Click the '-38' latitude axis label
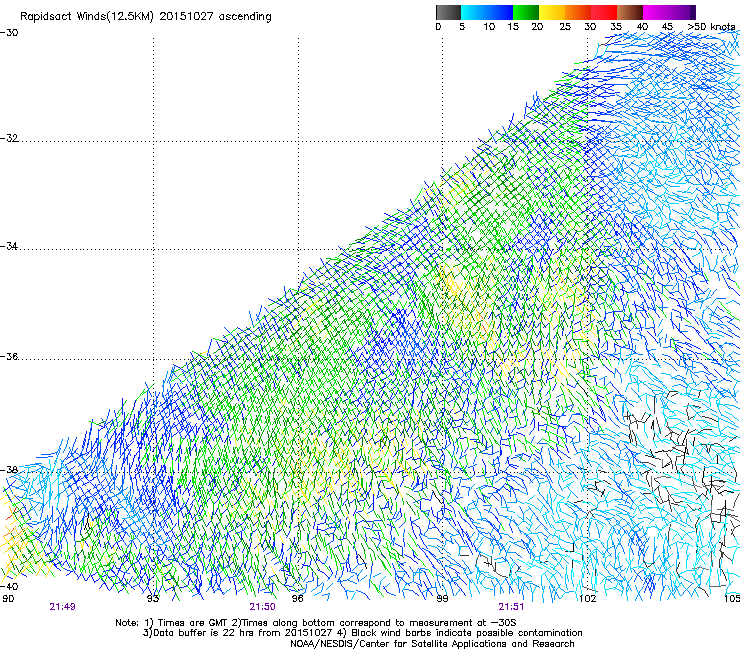 [x=9, y=470]
